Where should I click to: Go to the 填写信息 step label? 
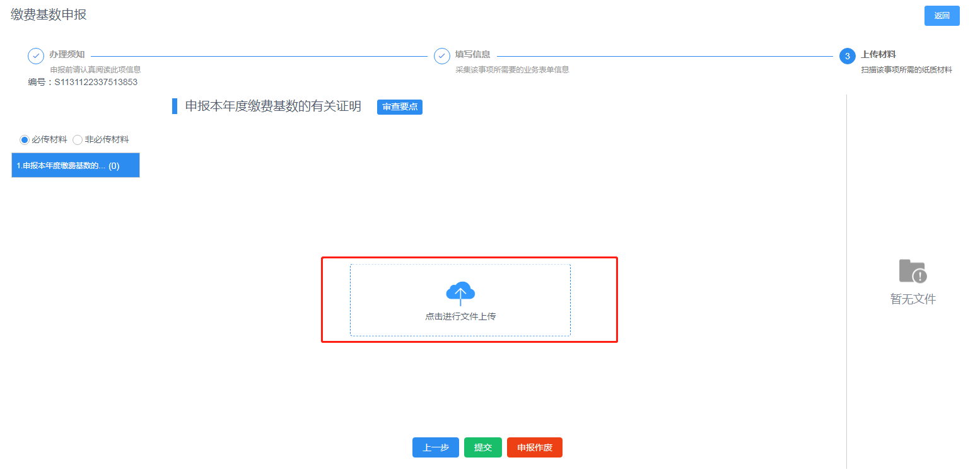point(472,55)
